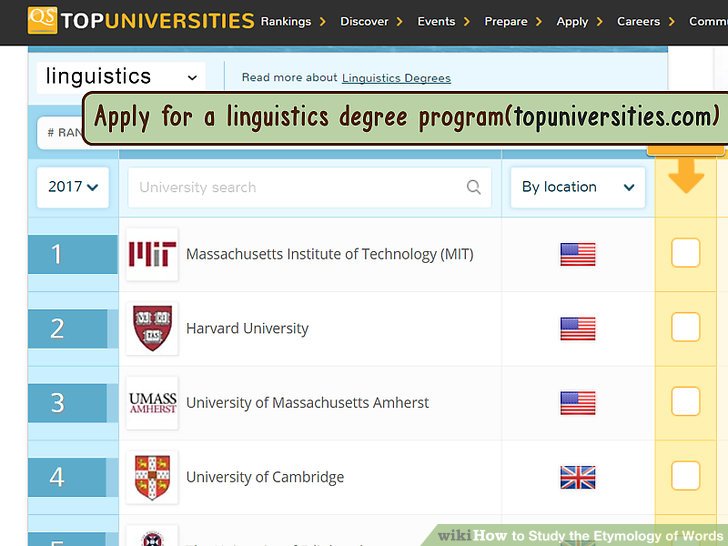Expand the 2017 year dropdown
728x546 pixels.
tap(73, 187)
